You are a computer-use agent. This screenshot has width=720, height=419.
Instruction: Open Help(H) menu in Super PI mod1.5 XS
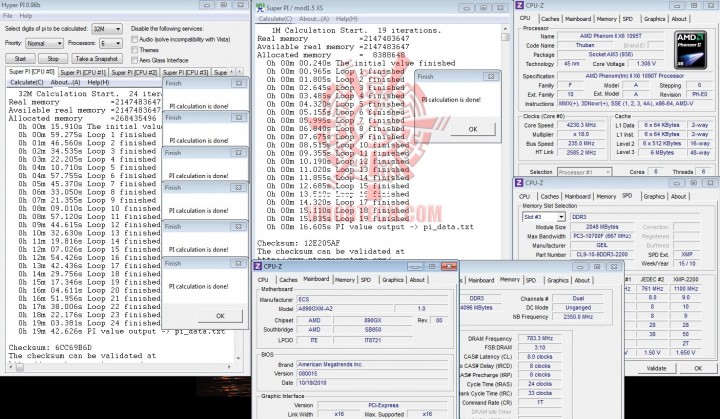[347, 19]
